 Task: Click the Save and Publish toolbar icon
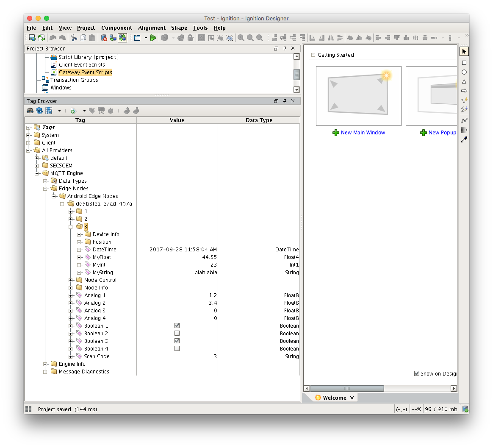click(32, 38)
